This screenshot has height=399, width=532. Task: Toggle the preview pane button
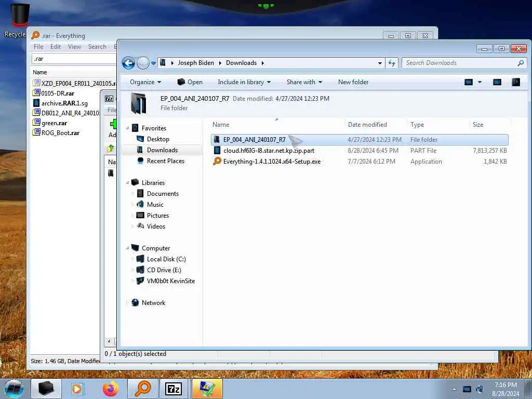[x=497, y=82]
